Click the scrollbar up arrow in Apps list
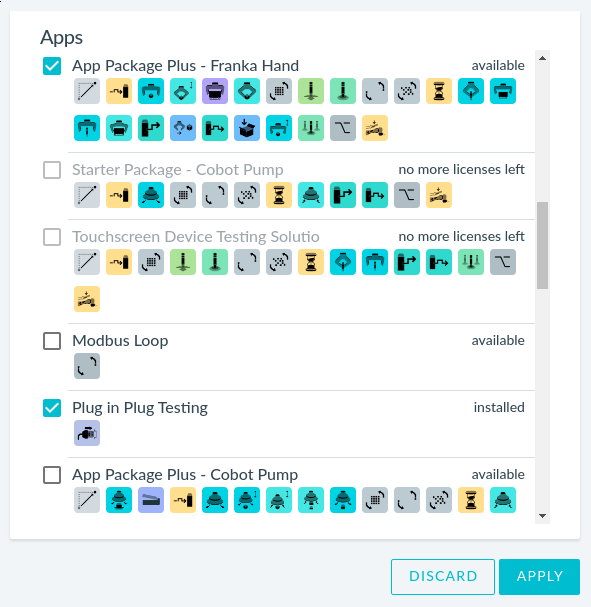Screen dimensions: 591x607 pos(543,58)
